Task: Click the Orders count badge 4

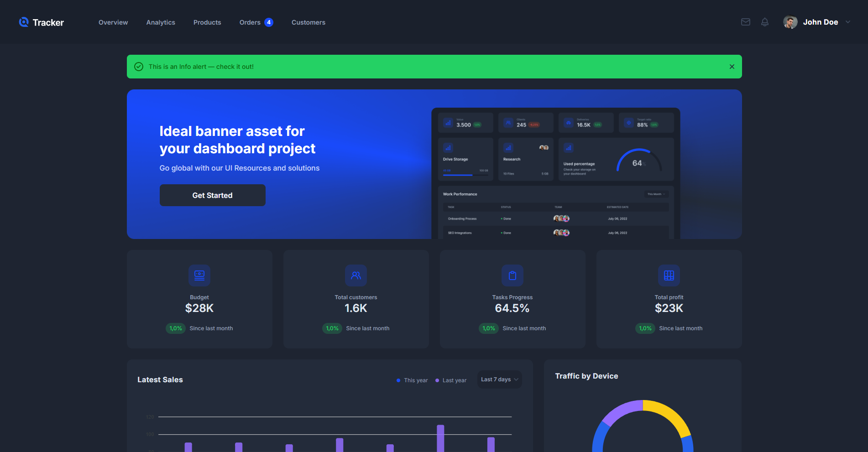Action: pos(269,22)
